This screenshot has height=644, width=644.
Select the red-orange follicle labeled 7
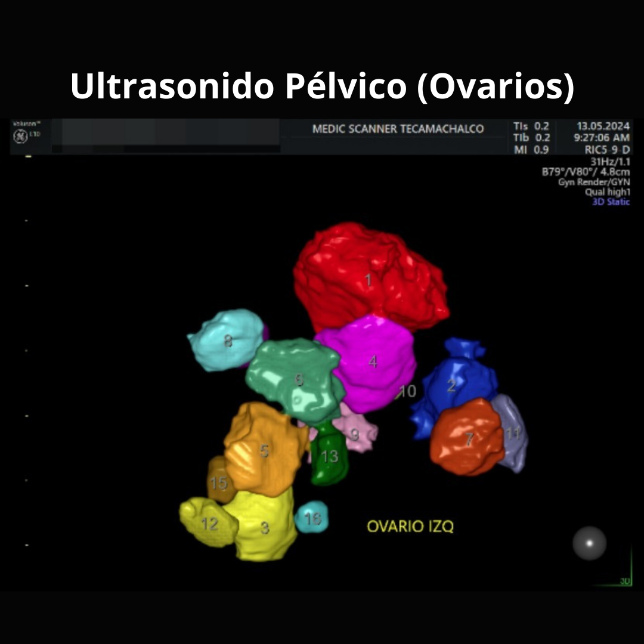[467, 439]
